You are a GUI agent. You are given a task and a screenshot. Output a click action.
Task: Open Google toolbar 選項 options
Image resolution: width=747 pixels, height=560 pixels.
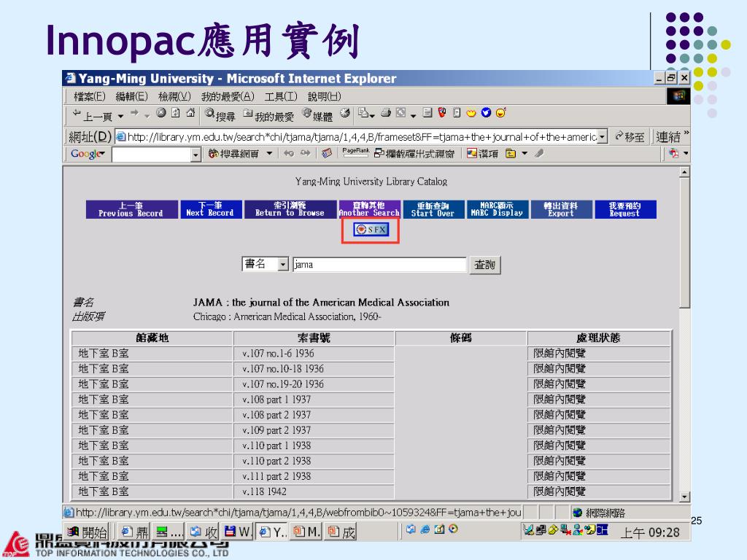tap(483, 153)
